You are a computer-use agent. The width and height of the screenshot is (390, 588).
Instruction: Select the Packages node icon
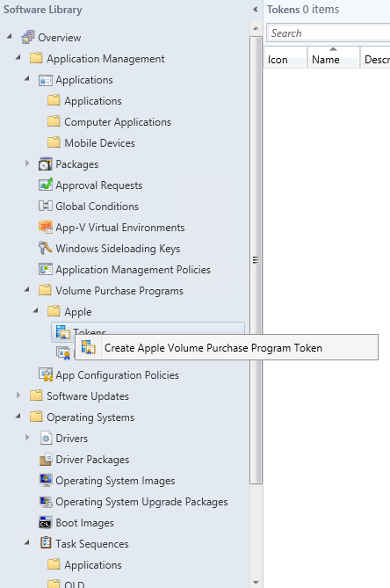(x=46, y=164)
